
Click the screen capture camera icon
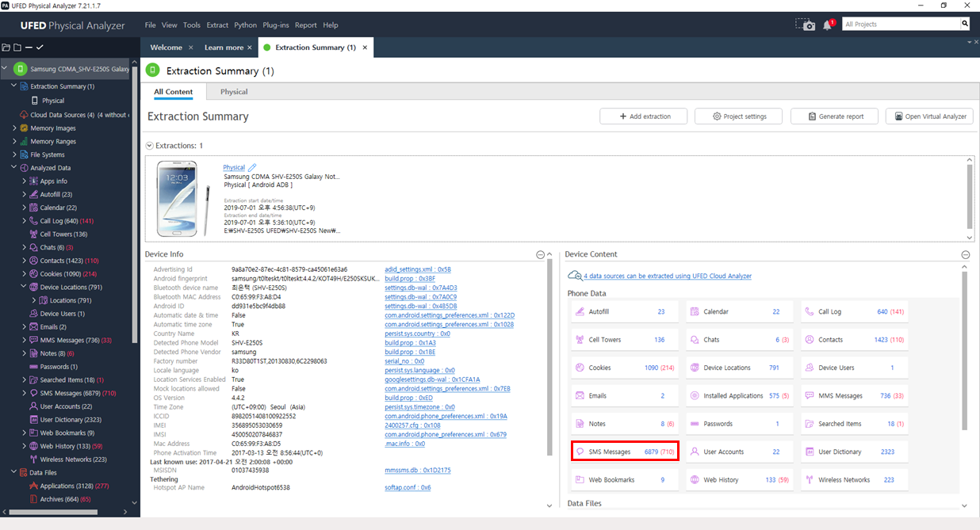pyautogui.click(x=806, y=25)
